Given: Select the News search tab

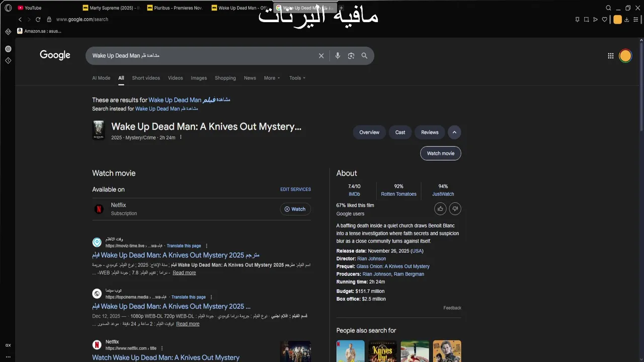Looking at the screenshot, I should 250,78.
